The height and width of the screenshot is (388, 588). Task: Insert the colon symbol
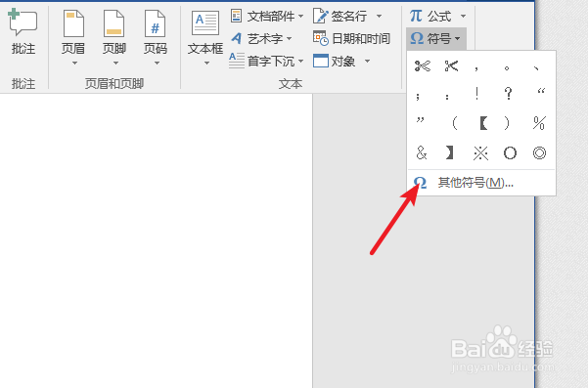pyautogui.click(x=447, y=97)
